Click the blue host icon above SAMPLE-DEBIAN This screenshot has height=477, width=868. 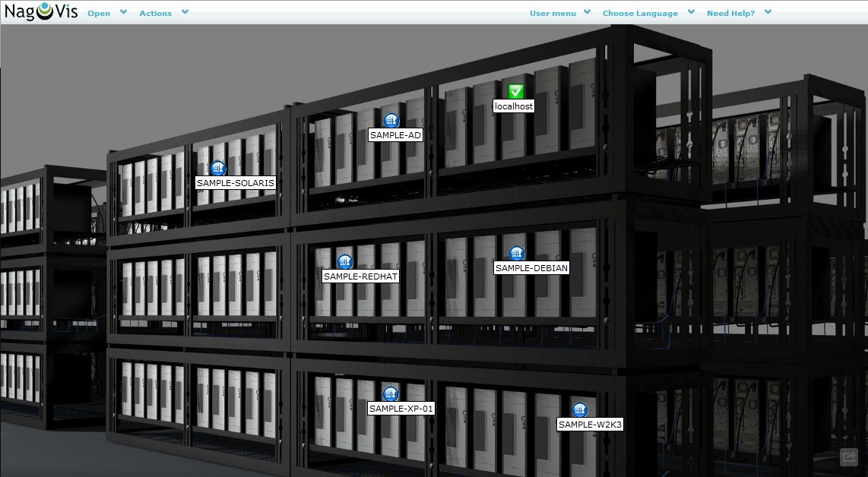pos(517,254)
